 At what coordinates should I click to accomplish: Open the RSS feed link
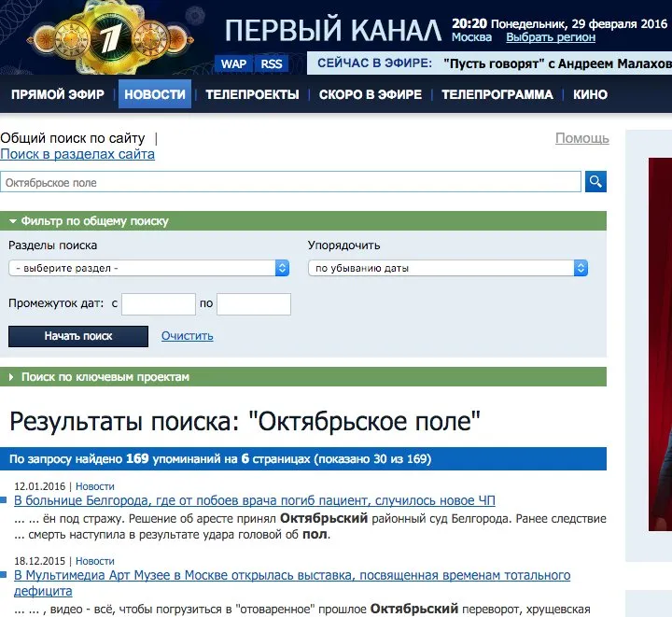272,64
